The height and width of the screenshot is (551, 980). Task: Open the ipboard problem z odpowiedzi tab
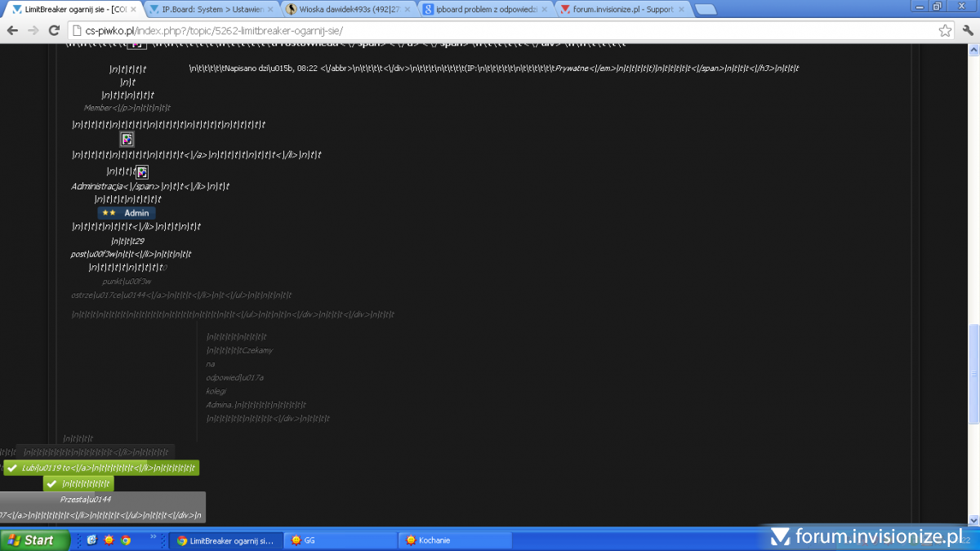pyautogui.click(x=485, y=9)
